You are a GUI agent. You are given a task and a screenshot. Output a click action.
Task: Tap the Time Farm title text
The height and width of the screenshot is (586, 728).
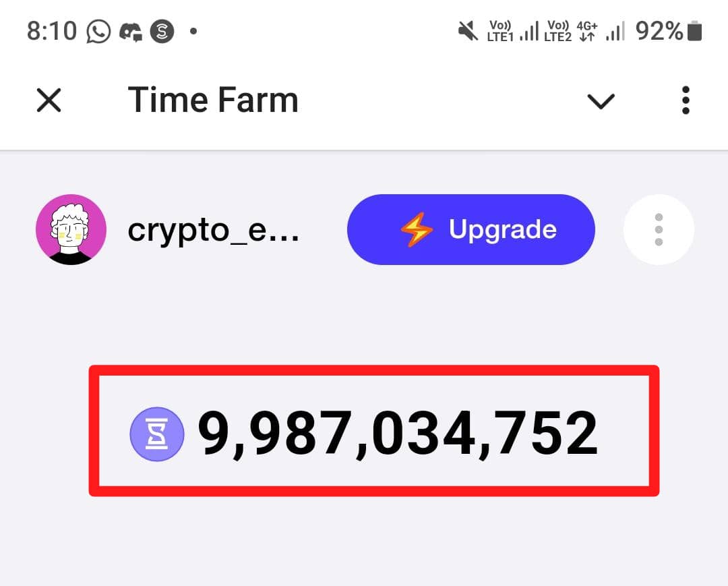(x=213, y=100)
